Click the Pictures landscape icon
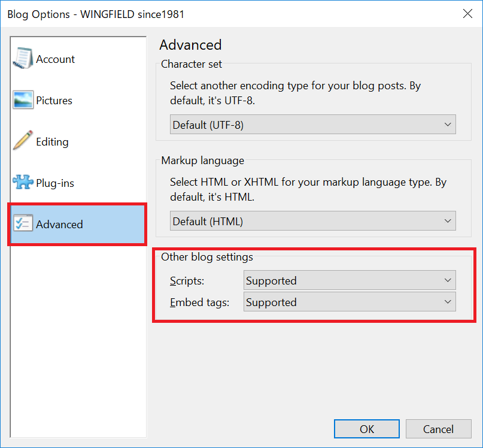Screen dimensions: 483x448 point(23,100)
